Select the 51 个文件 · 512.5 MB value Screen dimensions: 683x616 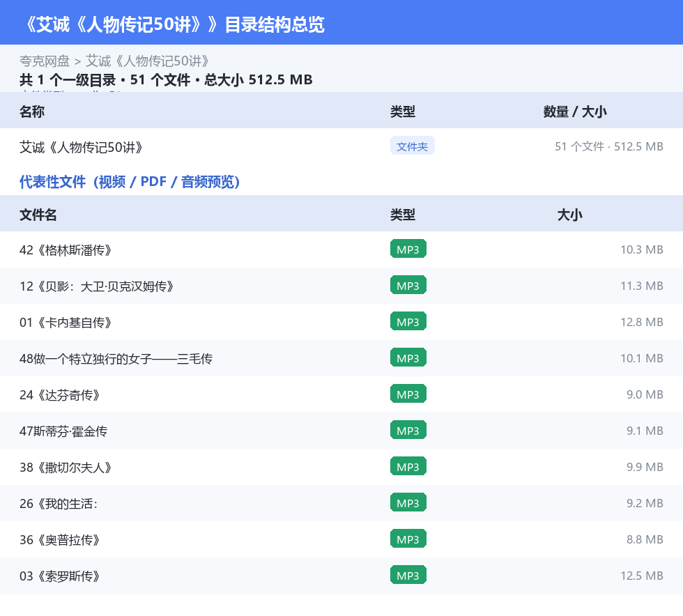tap(608, 146)
